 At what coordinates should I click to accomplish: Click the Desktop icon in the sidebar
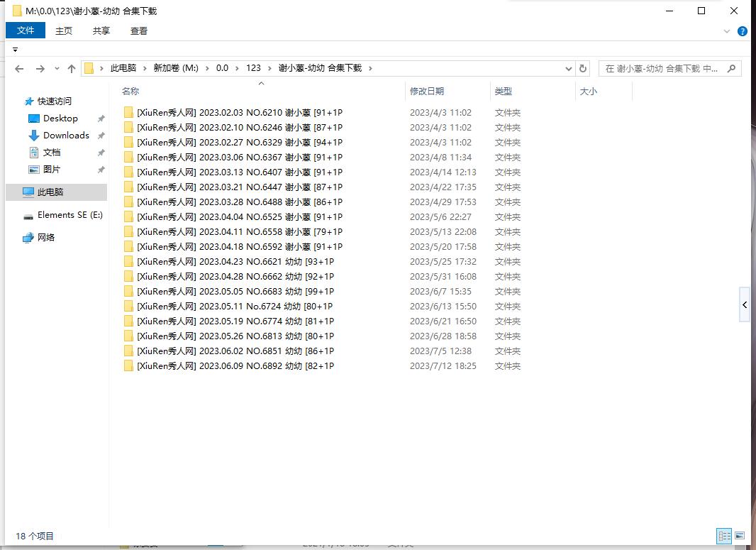[34, 119]
